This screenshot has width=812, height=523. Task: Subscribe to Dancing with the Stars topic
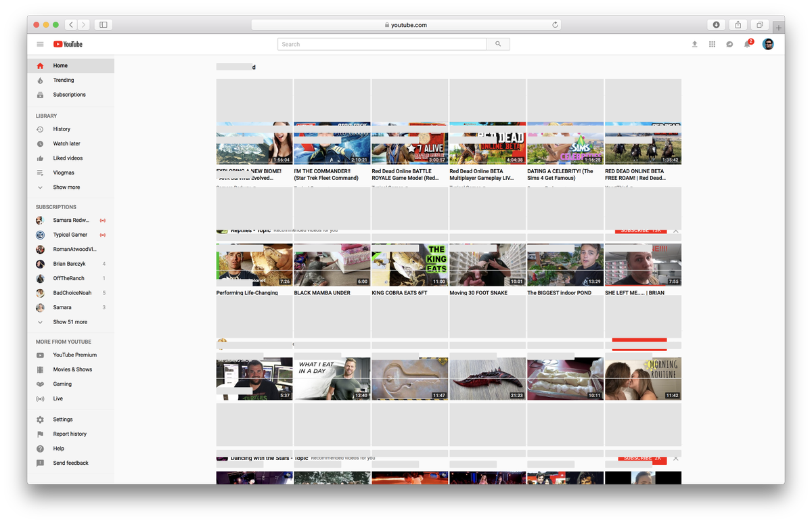642,460
